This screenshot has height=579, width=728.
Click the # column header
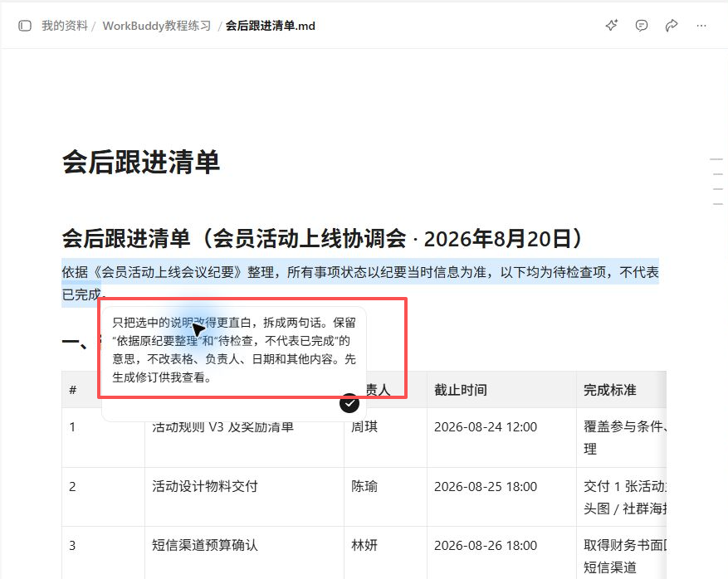coord(72,390)
